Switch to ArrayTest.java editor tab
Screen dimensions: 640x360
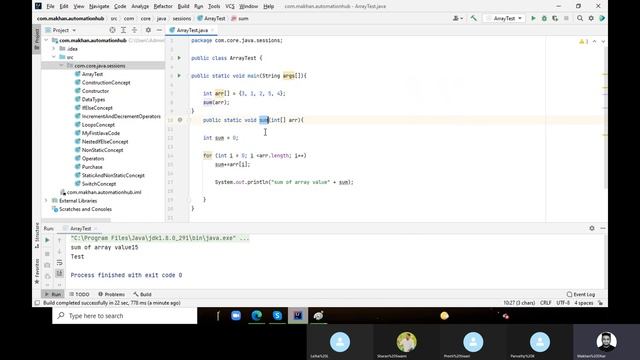[192, 30]
